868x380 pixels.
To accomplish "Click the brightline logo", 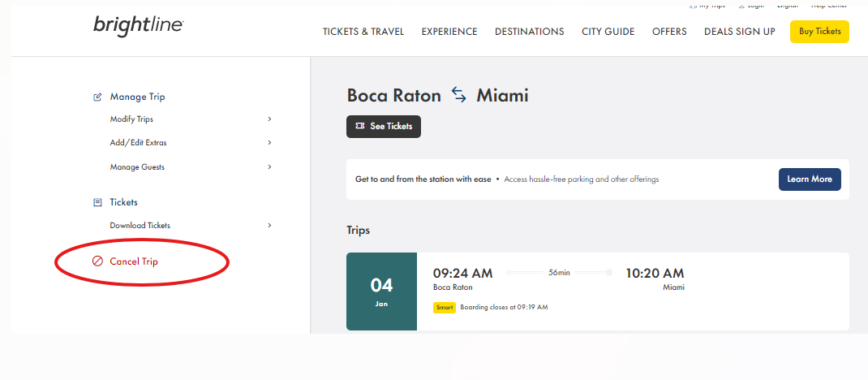I will (139, 25).
